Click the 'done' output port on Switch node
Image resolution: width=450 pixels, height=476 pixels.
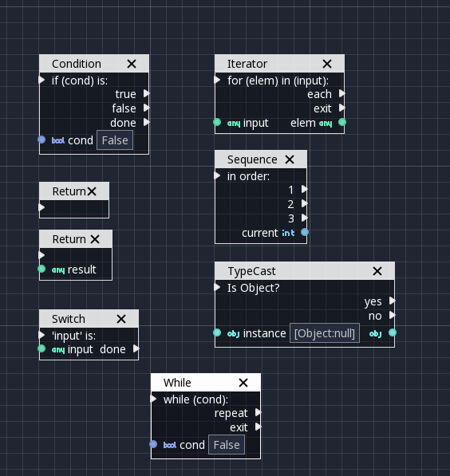click(136, 348)
